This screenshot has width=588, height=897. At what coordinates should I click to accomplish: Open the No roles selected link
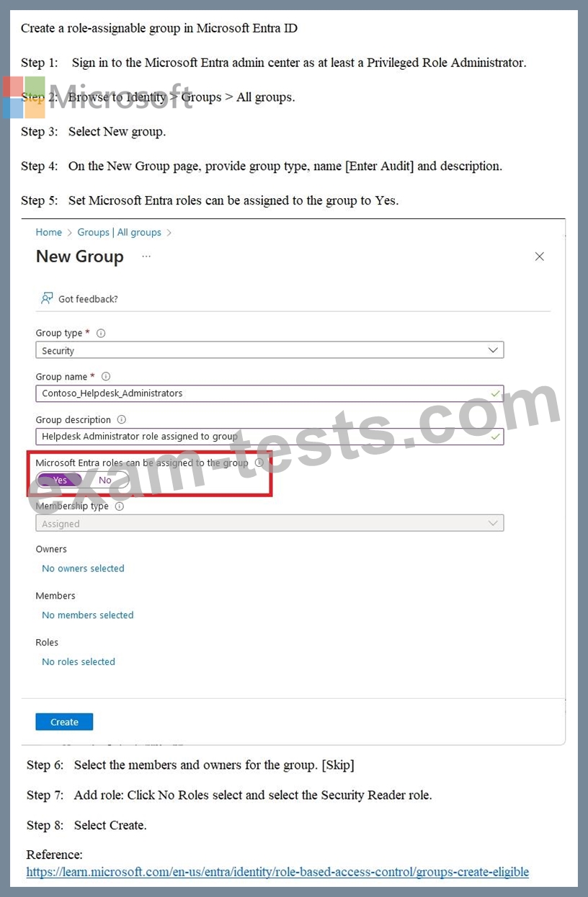tap(78, 662)
